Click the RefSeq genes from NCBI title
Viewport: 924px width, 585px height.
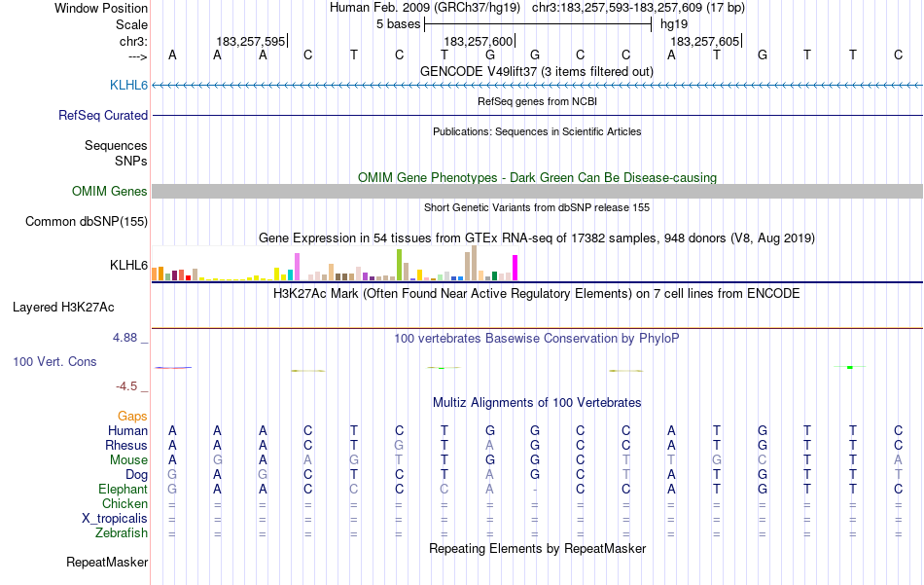click(x=537, y=101)
